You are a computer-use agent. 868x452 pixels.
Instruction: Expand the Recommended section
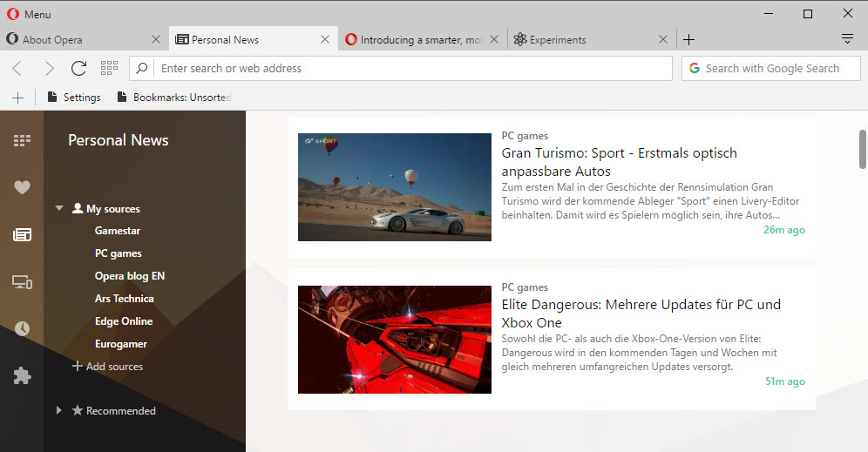(58, 410)
